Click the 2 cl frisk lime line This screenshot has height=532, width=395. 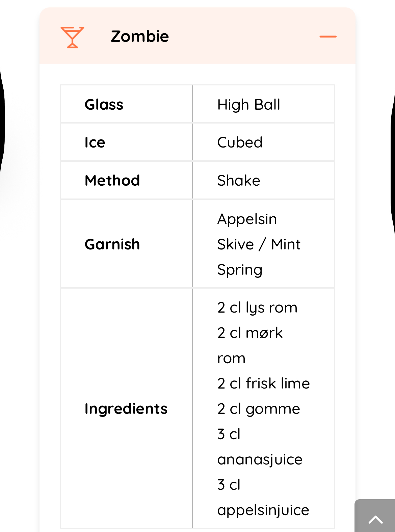click(x=263, y=383)
